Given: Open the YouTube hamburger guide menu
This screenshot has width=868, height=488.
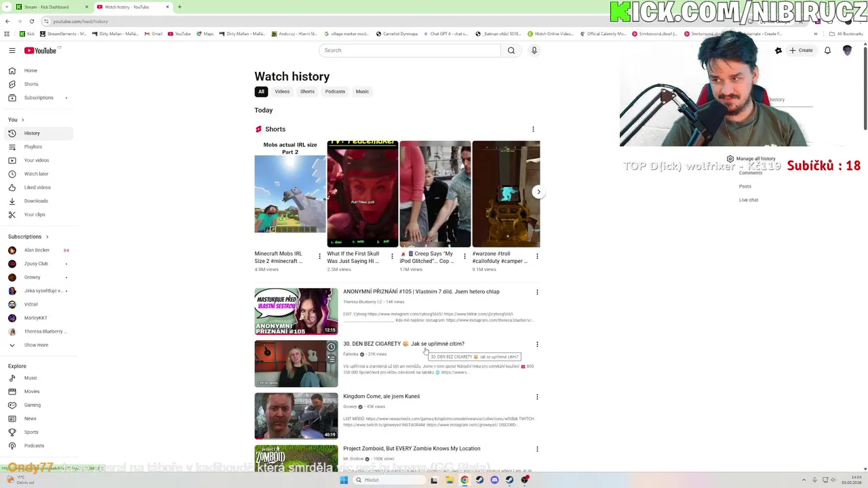Looking at the screenshot, I should (x=12, y=50).
